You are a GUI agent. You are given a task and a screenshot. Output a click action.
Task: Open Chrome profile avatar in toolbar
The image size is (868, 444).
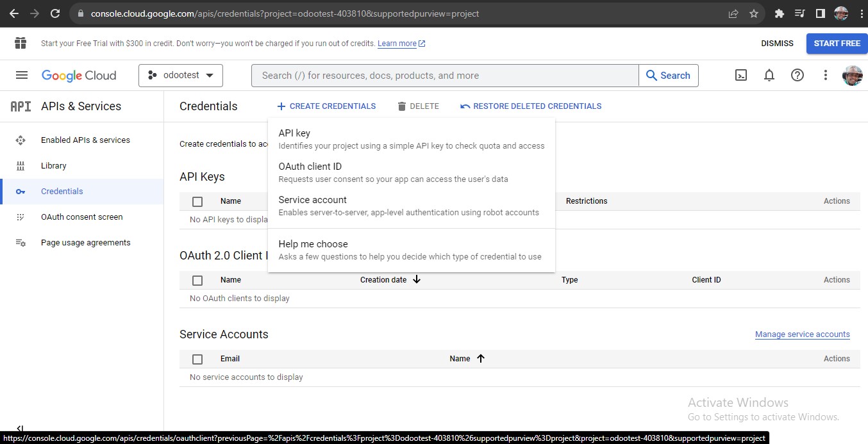[841, 13]
